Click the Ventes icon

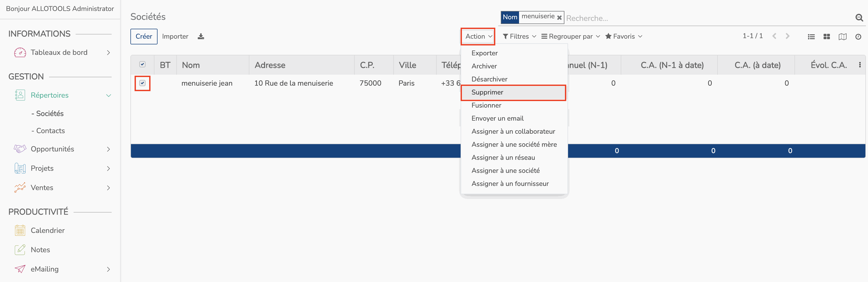[x=19, y=187]
